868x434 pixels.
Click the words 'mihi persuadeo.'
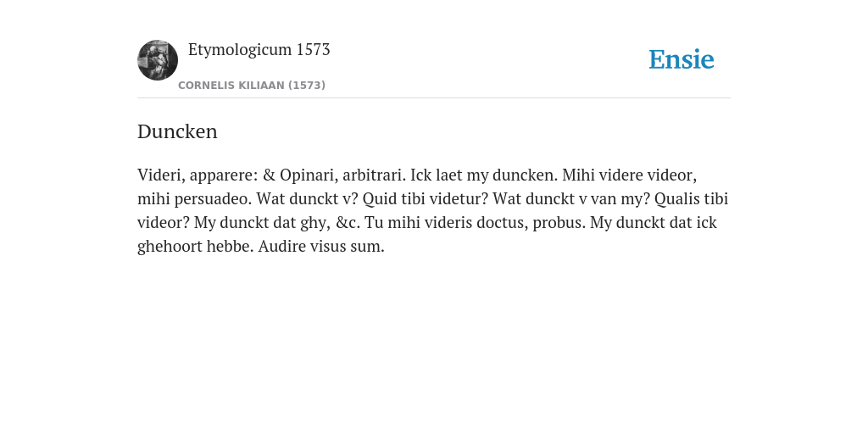coord(195,198)
